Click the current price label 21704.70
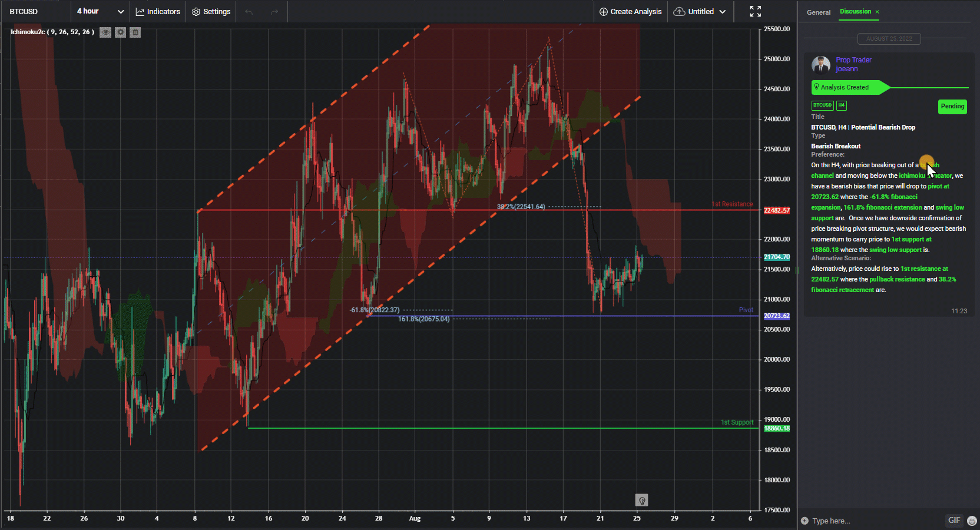This screenshot has height=530, width=980. pyautogui.click(x=777, y=257)
